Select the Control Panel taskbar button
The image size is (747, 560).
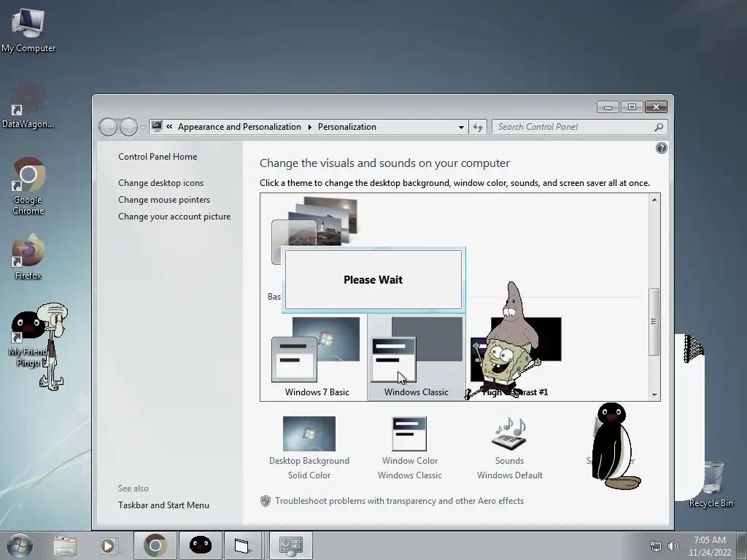pos(290,545)
